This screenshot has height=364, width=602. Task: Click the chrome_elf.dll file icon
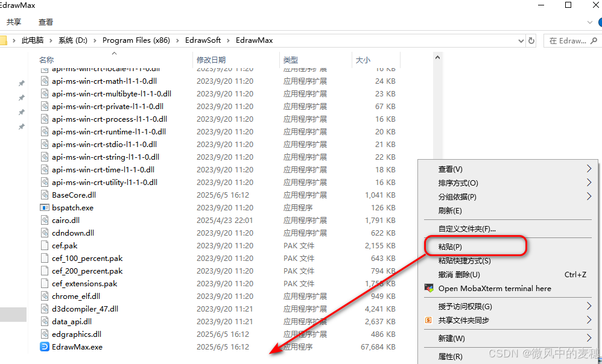pyautogui.click(x=45, y=296)
